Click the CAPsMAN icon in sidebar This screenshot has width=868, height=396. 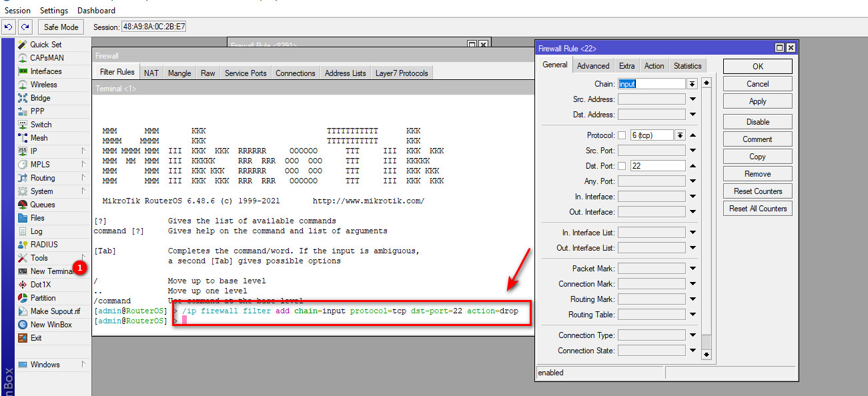(x=23, y=58)
